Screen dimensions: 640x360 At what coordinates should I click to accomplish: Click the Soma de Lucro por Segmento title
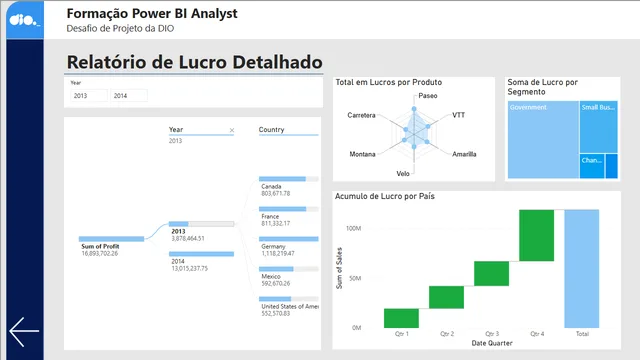[542, 87]
